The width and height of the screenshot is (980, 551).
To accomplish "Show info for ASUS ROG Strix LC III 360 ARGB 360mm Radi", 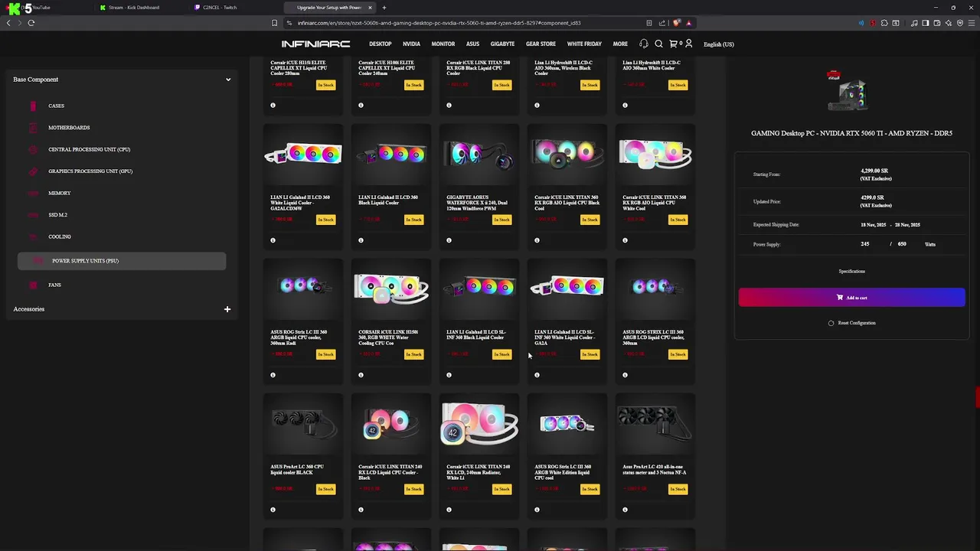I will click(x=273, y=375).
